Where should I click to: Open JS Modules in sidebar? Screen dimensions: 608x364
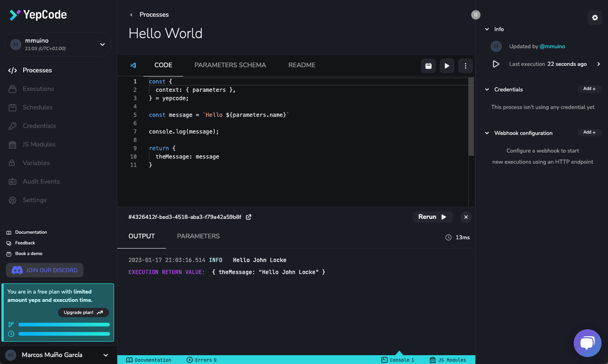(x=39, y=145)
